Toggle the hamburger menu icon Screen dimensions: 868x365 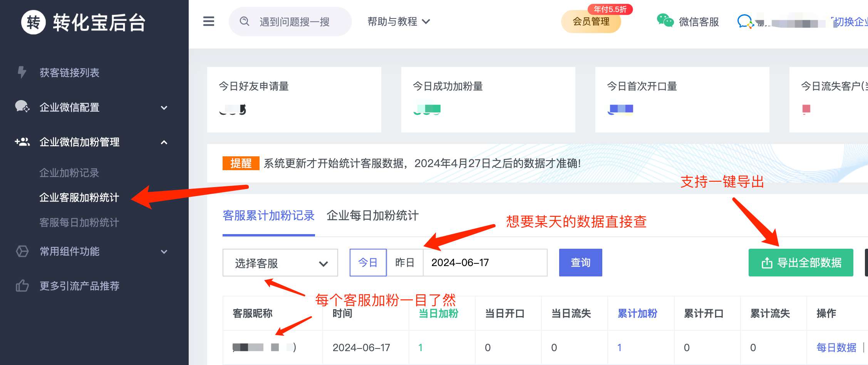coord(209,21)
